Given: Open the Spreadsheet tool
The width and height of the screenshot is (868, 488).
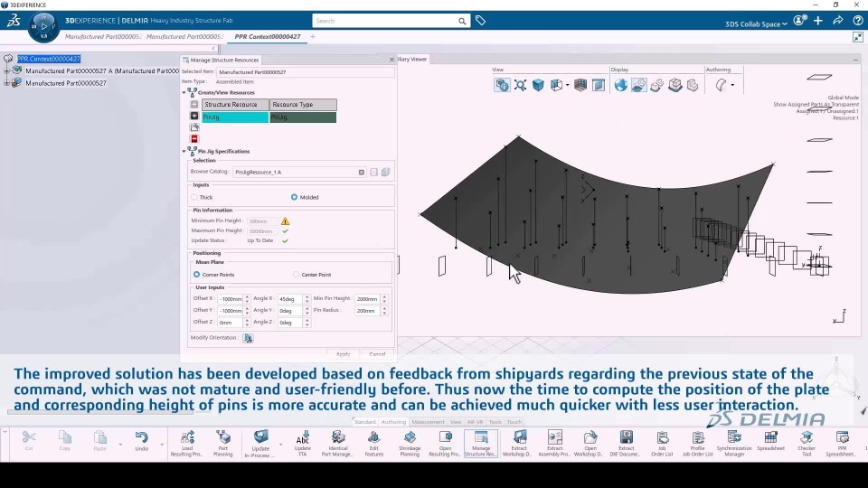Looking at the screenshot, I should [770, 441].
